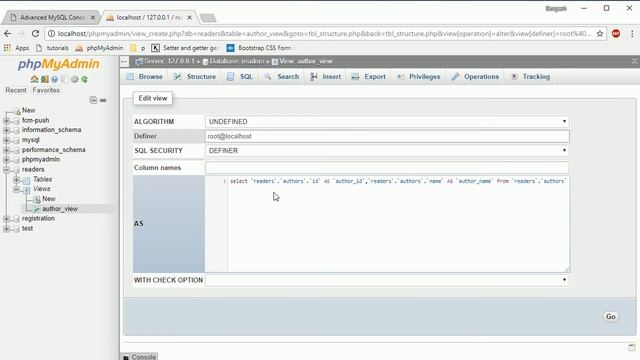Click into the Definer input field
This screenshot has height=360, width=640.
(387, 136)
